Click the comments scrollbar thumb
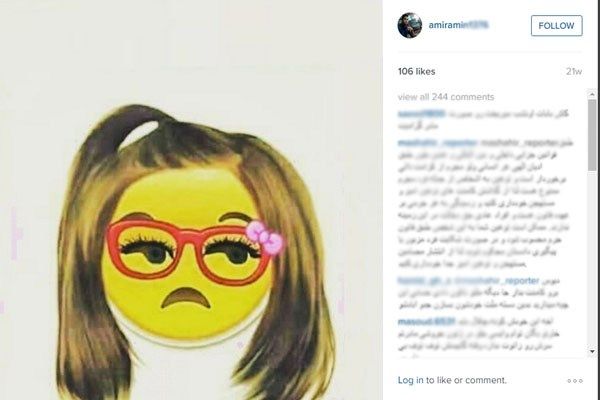 point(592,135)
